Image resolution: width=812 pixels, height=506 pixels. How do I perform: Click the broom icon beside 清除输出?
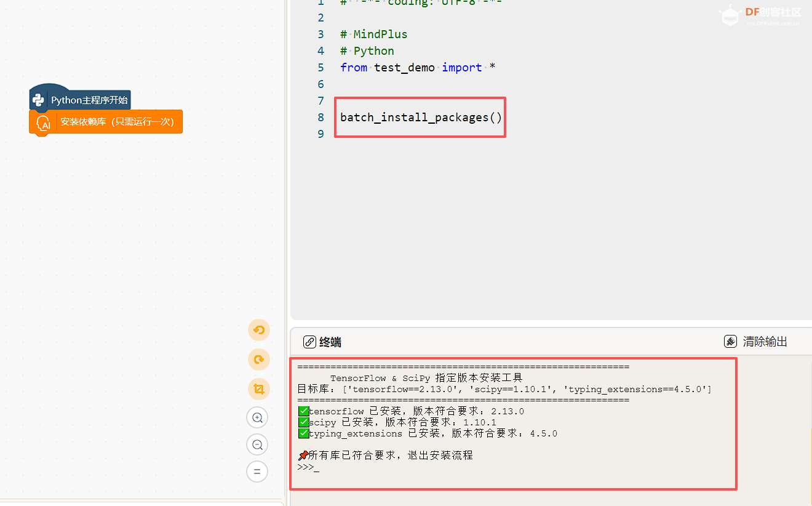[730, 341]
